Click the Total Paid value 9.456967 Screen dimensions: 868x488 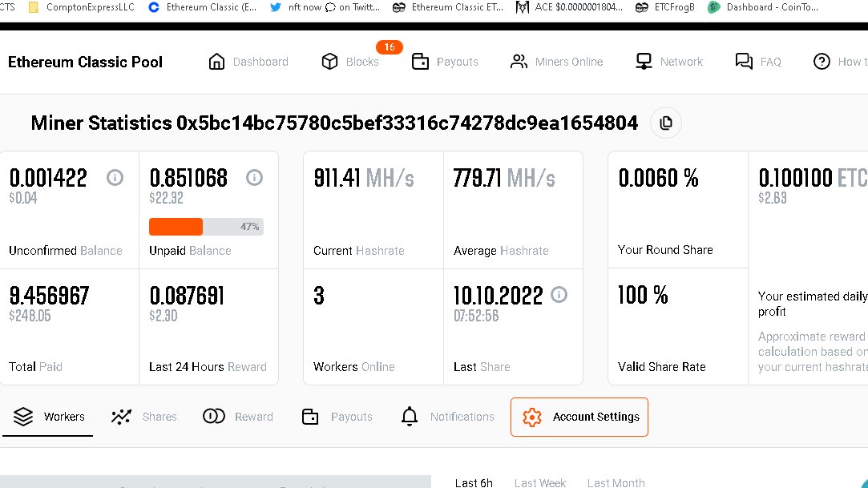[49, 296]
